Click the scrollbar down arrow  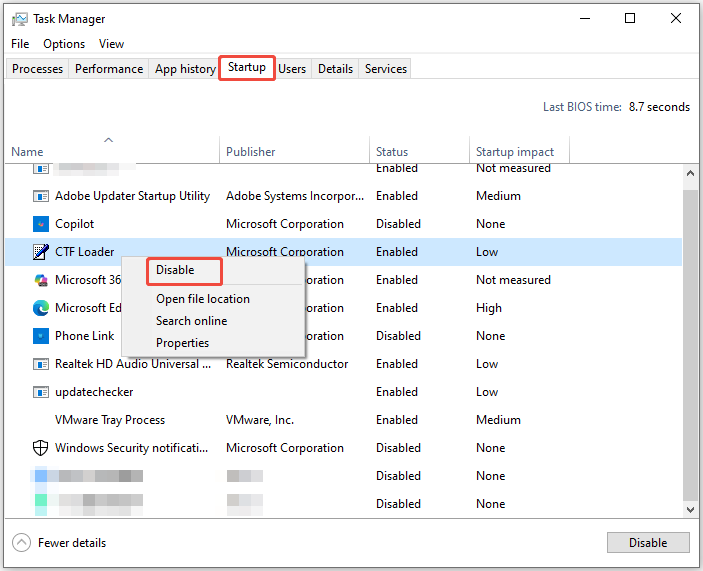tap(690, 510)
